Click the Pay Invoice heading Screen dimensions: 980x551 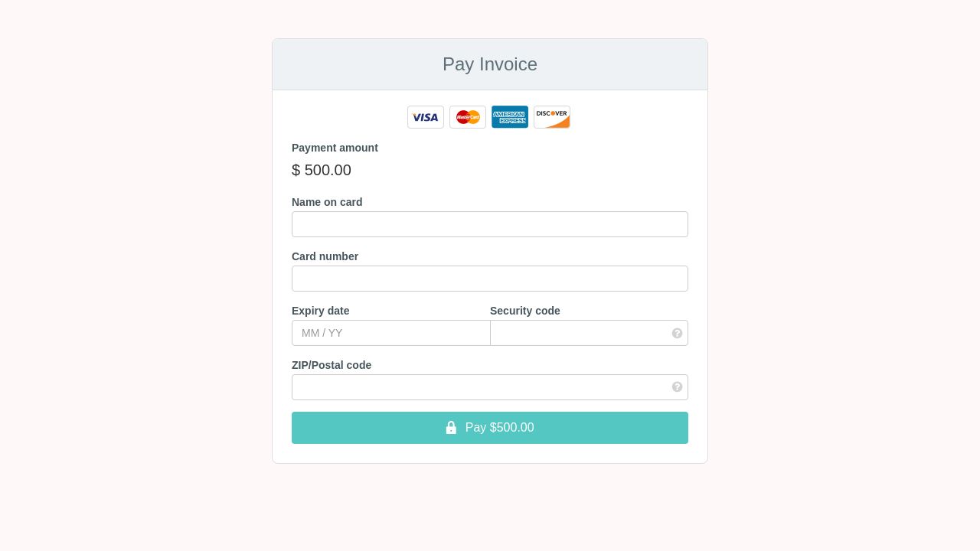(490, 64)
